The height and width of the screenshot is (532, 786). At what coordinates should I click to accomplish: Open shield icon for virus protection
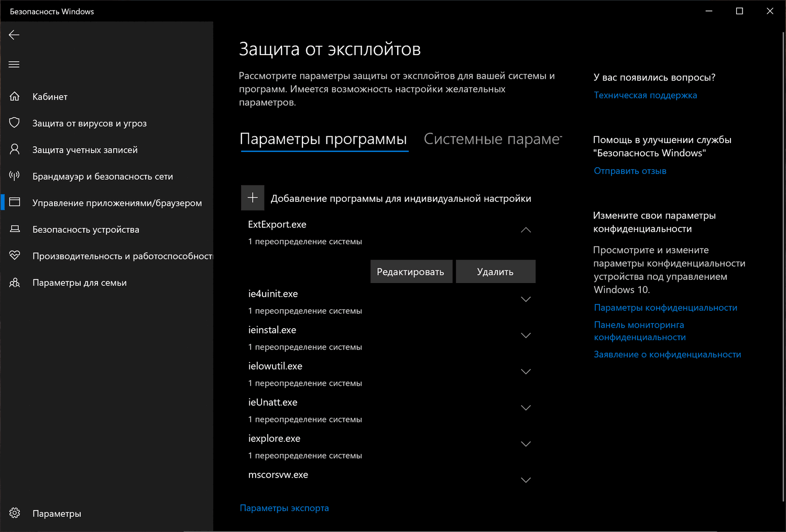click(x=15, y=123)
